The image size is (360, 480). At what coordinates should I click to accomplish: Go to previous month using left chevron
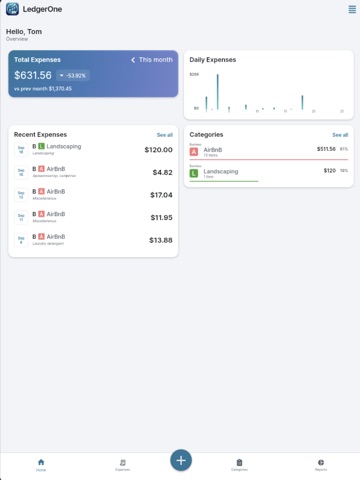coord(133,60)
